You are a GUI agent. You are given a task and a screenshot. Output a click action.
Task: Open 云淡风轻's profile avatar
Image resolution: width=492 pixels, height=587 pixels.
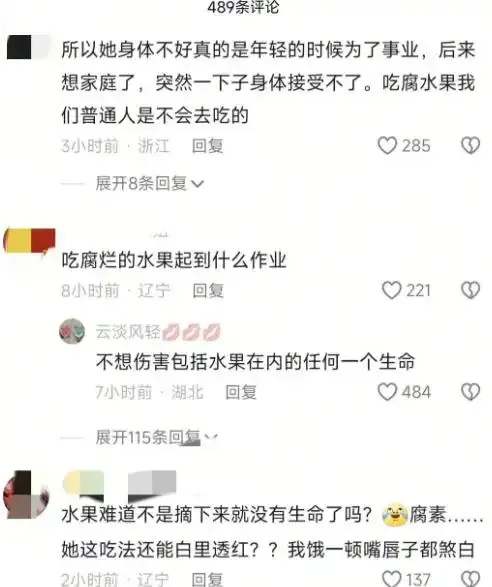pos(72,331)
